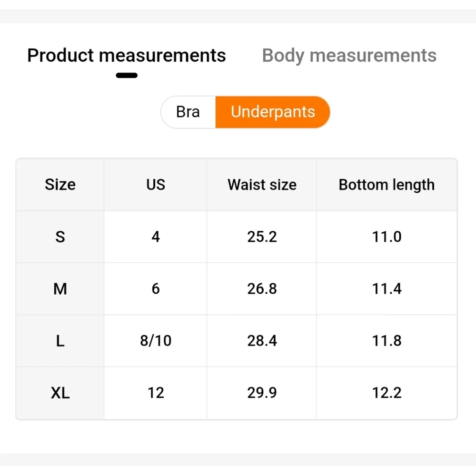Click the Waist size column header
The image size is (476, 475).
(262, 185)
